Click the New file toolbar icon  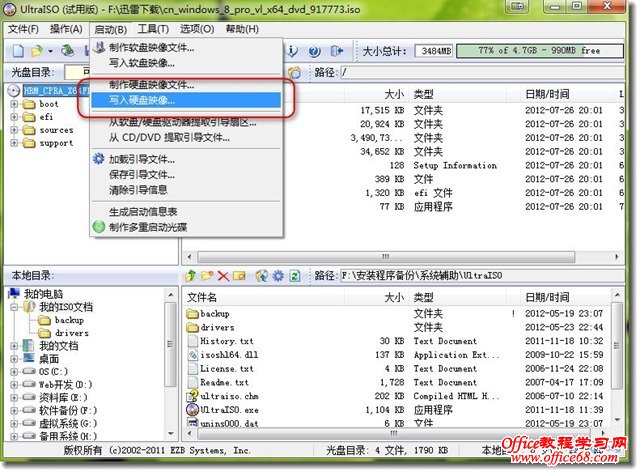18,51
